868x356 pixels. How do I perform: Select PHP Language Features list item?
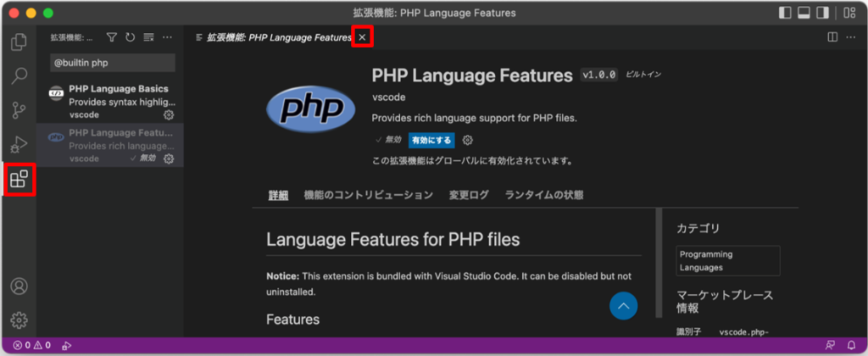[x=110, y=145]
